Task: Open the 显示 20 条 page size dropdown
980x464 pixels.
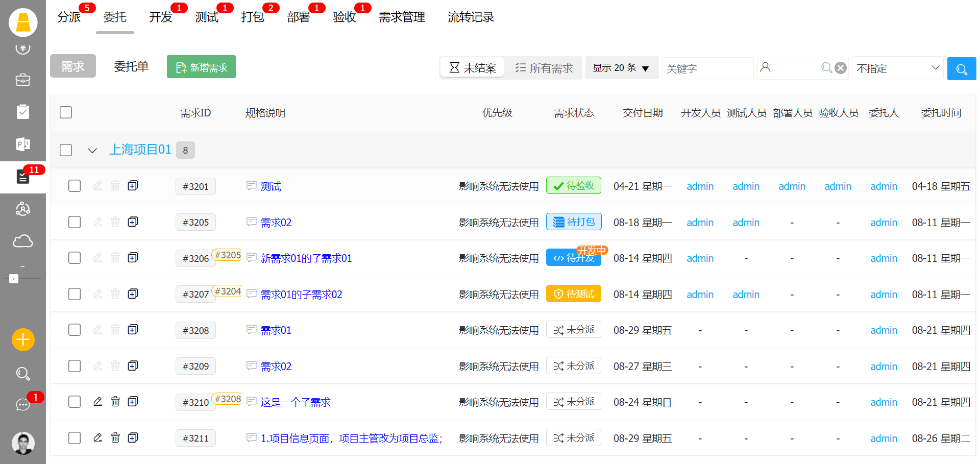Action: point(621,68)
